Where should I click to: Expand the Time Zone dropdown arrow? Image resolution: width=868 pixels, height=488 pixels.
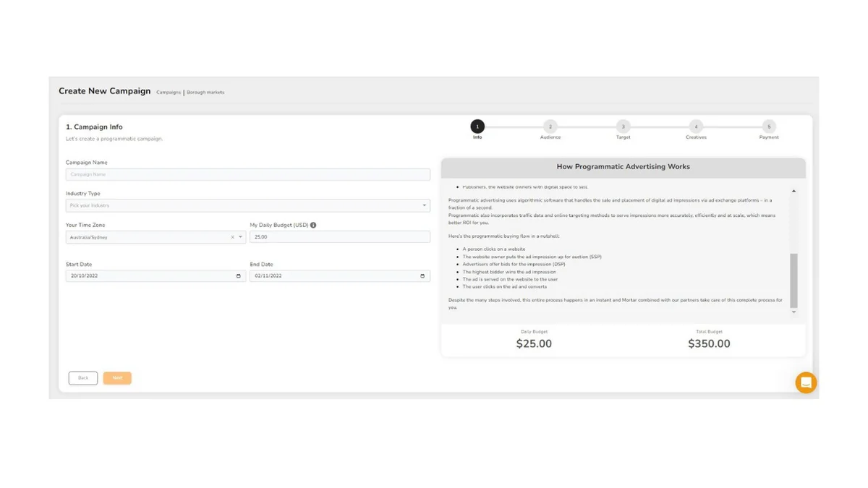[x=241, y=237]
